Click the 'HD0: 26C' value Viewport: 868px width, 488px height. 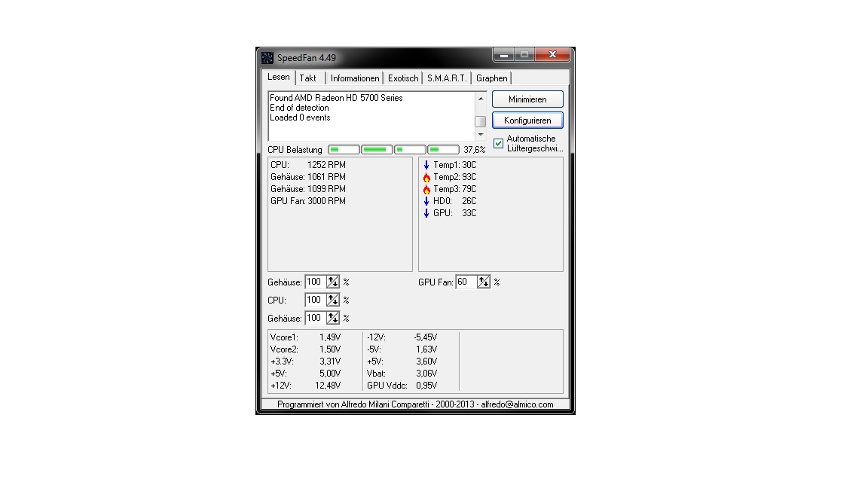click(454, 201)
